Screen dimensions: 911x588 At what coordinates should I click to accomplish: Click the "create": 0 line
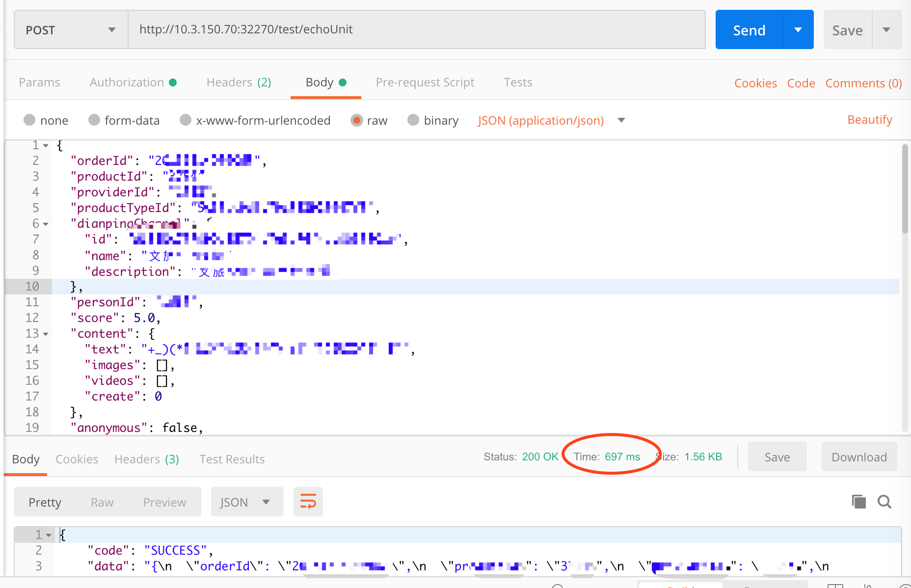(123, 396)
